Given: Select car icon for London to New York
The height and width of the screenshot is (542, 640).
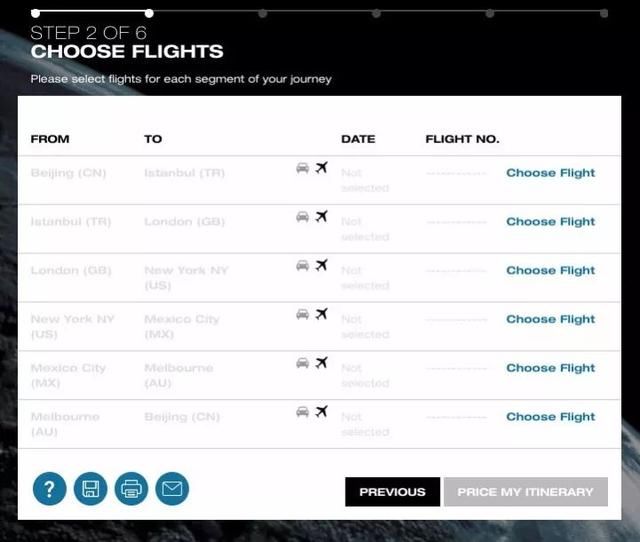Looking at the screenshot, I should pos(302,265).
